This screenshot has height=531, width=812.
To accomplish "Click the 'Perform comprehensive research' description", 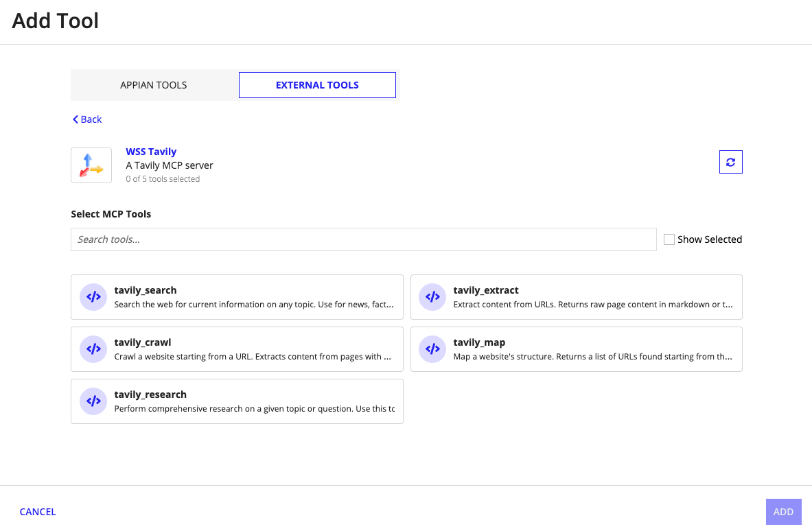I will (254, 409).
